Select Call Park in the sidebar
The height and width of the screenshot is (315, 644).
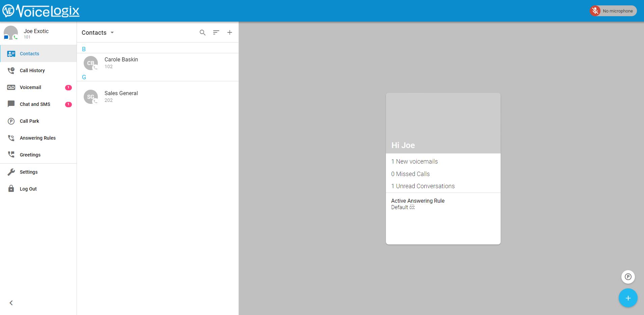click(x=29, y=121)
